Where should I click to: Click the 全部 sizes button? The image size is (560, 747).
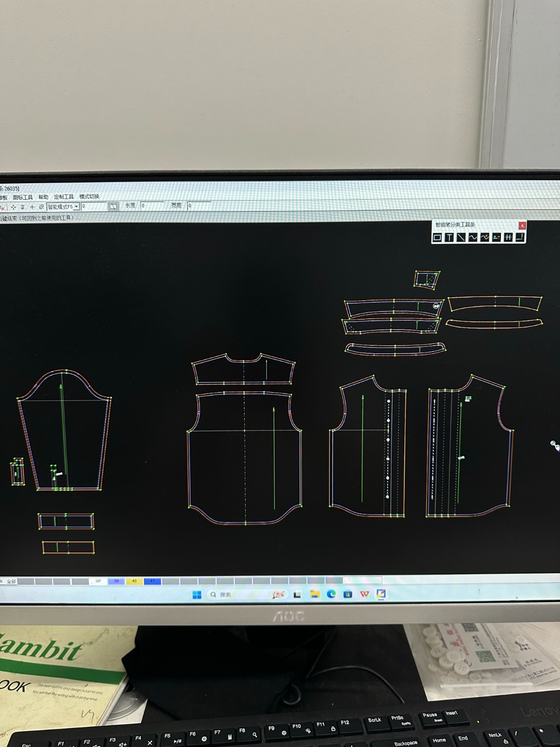(11, 582)
